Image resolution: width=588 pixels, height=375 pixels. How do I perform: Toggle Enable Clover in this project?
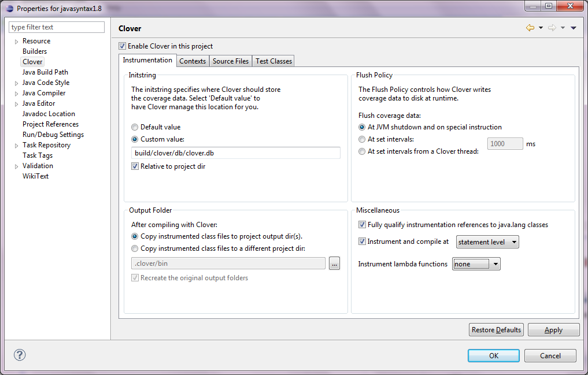tap(122, 46)
